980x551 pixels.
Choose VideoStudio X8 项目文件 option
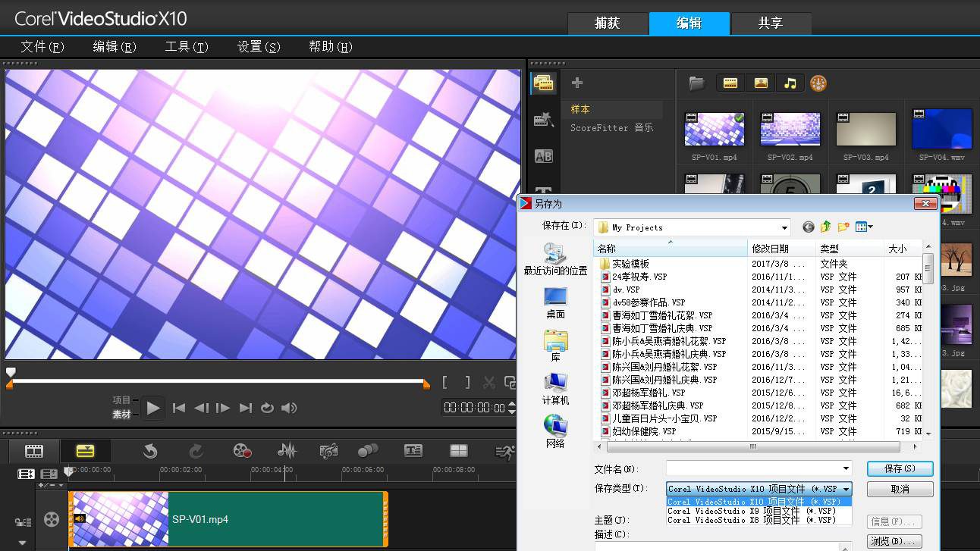(759, 520)
